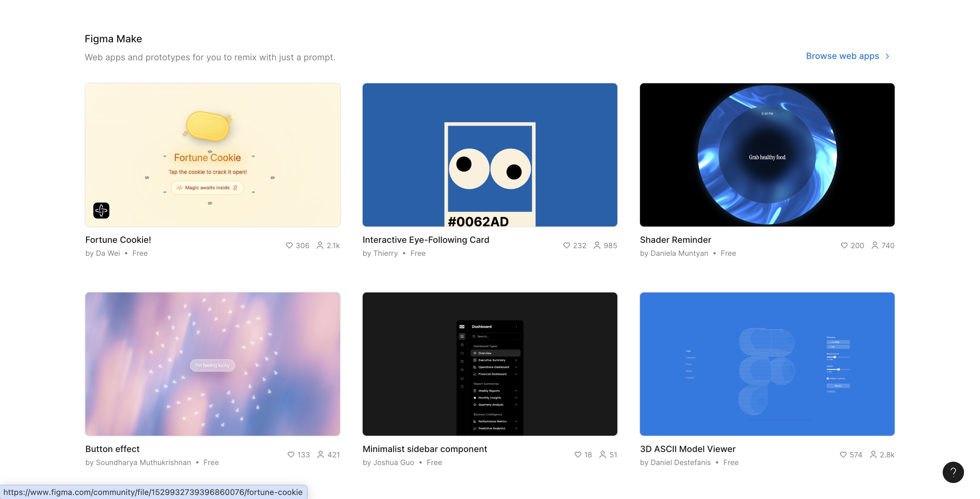Visit author Thierry's profile
This screenshot has width=980, height=499.
pyautogui.click(x=385, y=253)
